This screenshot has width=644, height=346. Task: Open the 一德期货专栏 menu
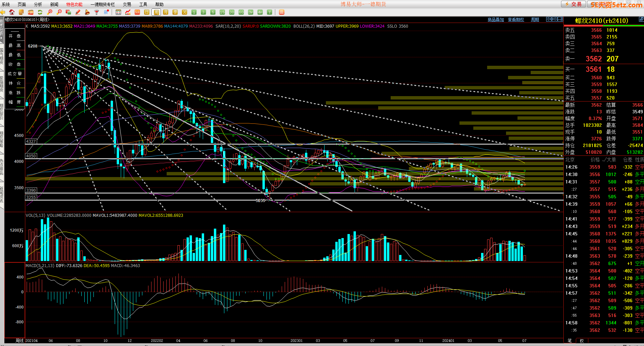tap(103, 4)
